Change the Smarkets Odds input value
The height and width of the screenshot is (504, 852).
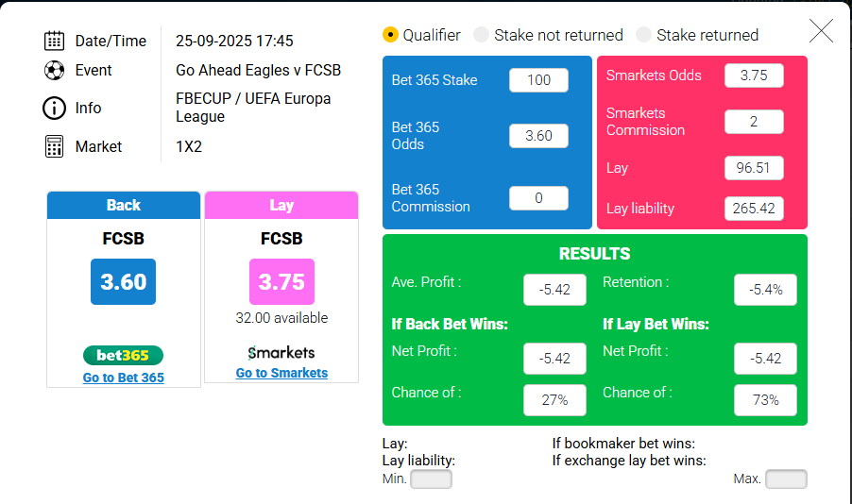coord(754,76)
